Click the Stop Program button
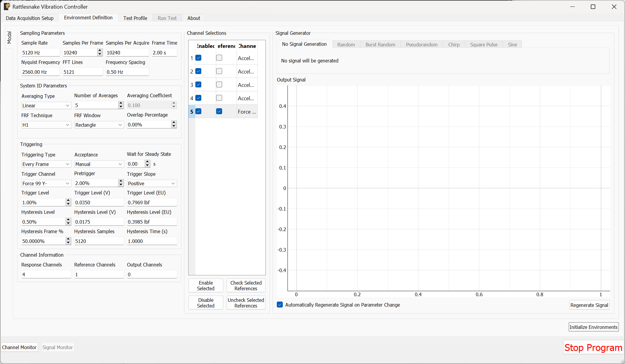This screenshot has height=364, width=625. pos(593,347)
